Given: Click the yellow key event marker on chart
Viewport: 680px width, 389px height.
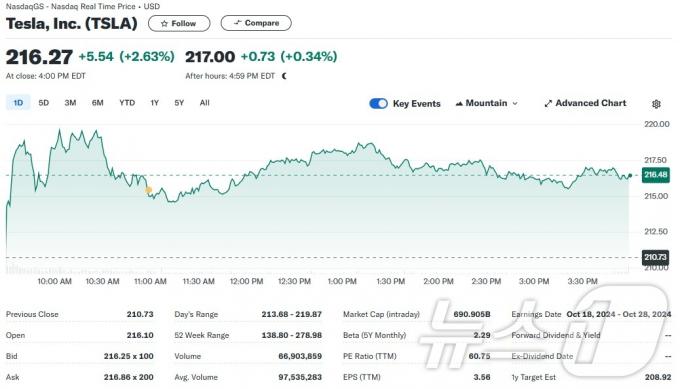Looking at the screenshot, I should pyautogui.click(x=148, y=190).
